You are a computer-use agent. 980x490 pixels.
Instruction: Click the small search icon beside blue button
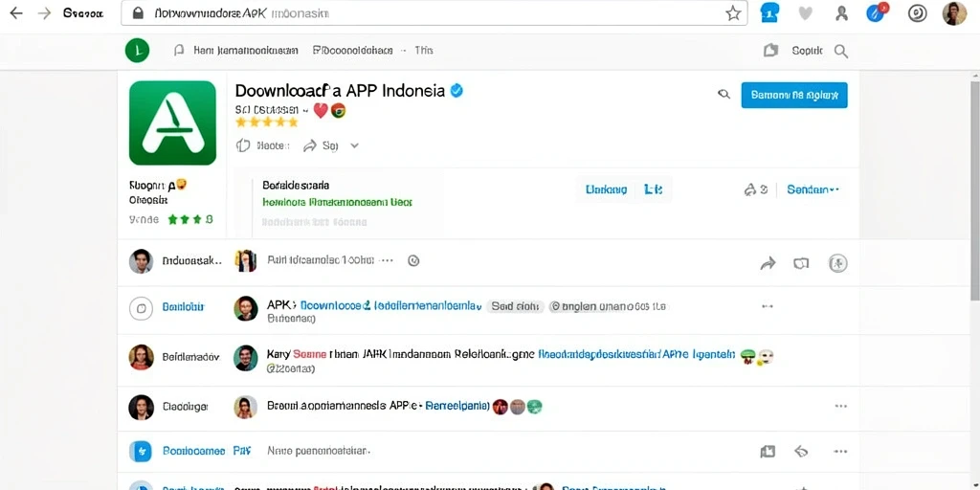(724, 95)
